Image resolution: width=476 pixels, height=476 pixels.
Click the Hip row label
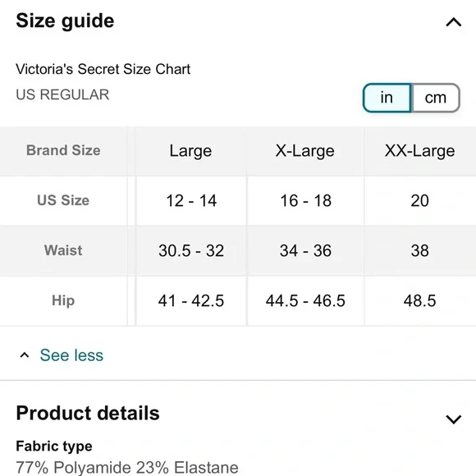63,300
